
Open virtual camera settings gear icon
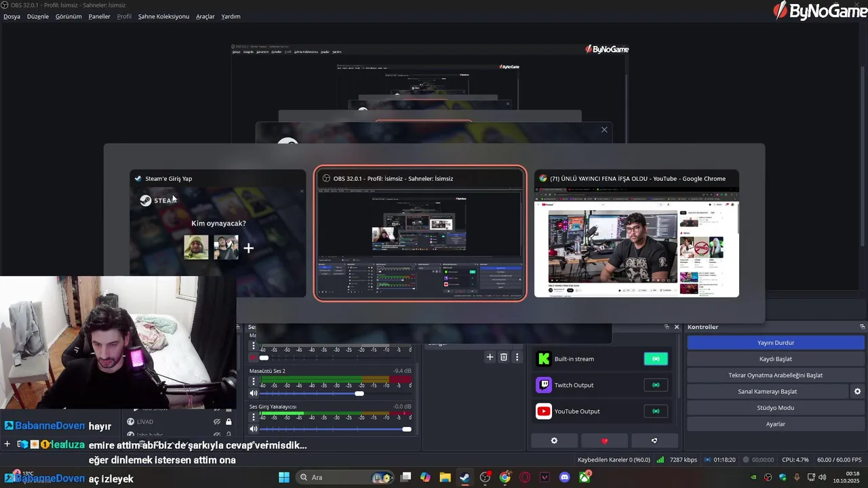857,391
